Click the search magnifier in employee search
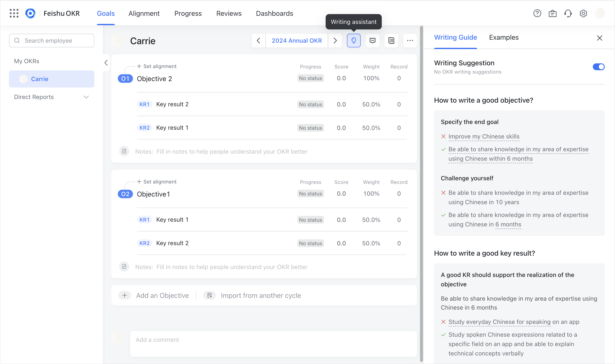The height and width of the screenshot is (364, 615). [17, 41]
